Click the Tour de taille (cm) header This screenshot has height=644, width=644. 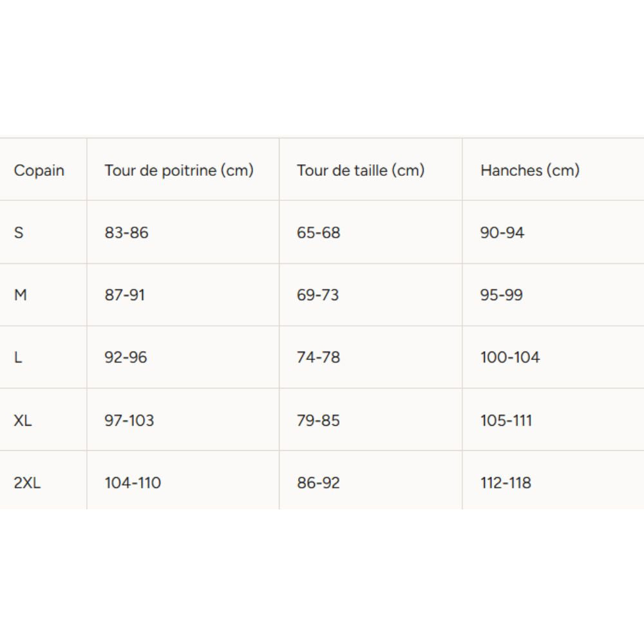pyautogui.click(x=361, y=170)
